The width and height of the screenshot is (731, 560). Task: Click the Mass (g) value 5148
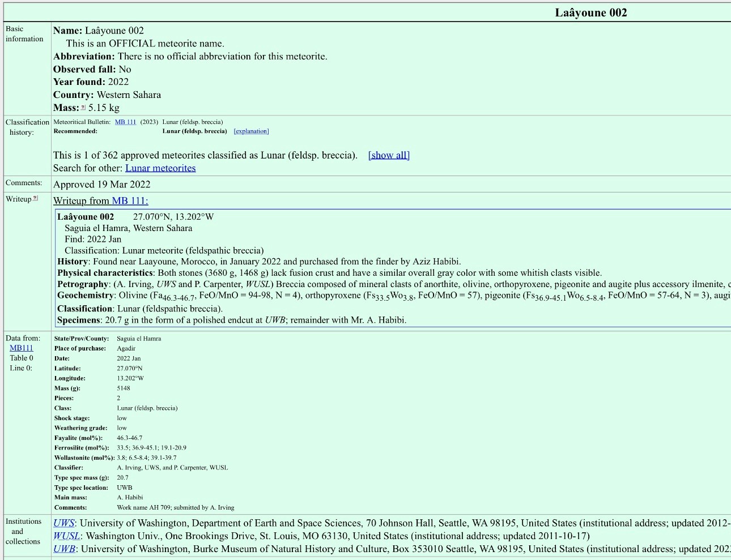tap(124, 388)
